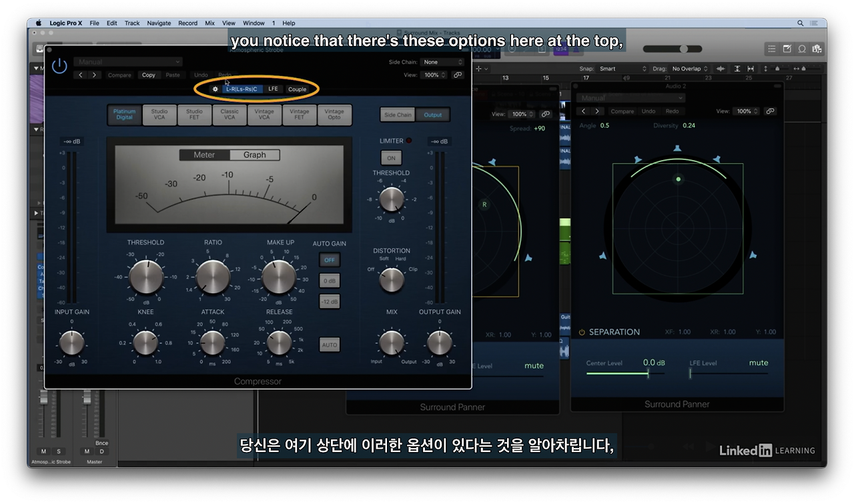Click the Bnce button on Master strip
The width and height of the screenshot is (854, 504).
(101, 443)
